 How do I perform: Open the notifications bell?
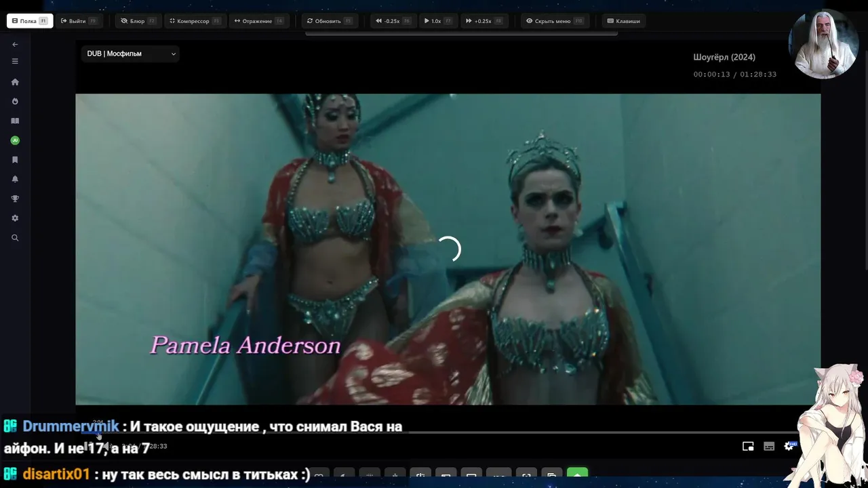pyautogui.click(x=15, y=179)
